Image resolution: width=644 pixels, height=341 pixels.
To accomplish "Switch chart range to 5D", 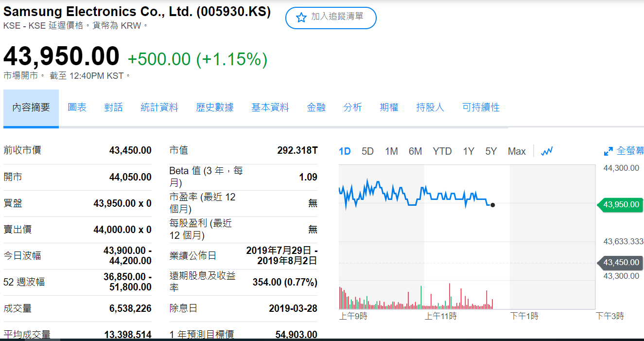I will tap(367, 151).
